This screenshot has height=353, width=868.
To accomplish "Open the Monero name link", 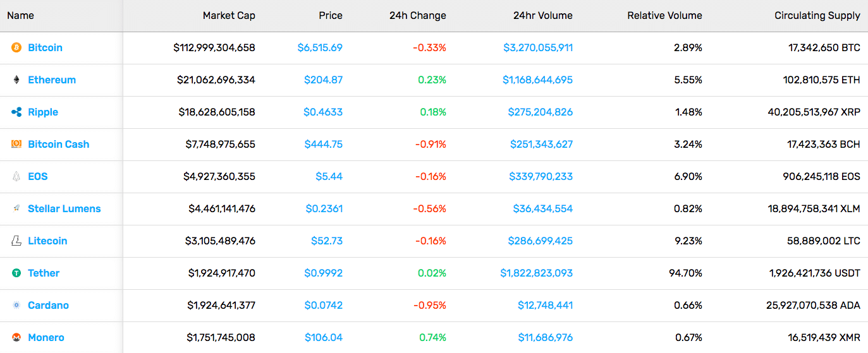I will (x=46, y=337).
